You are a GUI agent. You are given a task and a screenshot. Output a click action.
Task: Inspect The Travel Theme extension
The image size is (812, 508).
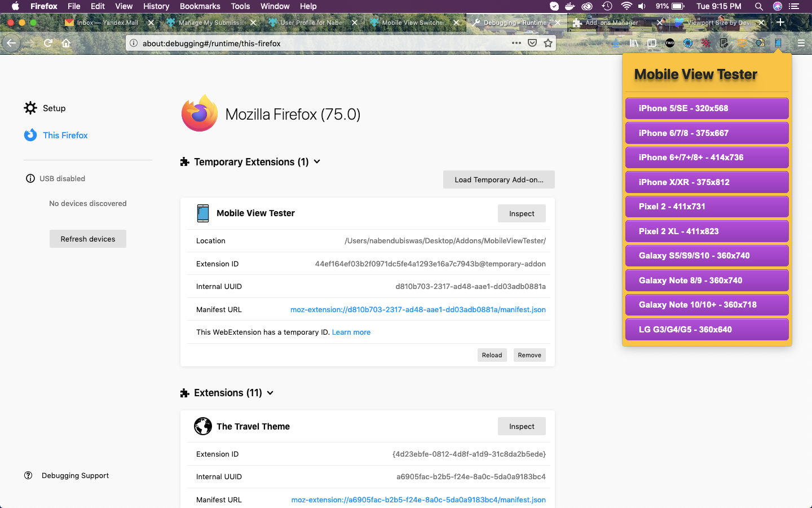click(x=522, y=426)
